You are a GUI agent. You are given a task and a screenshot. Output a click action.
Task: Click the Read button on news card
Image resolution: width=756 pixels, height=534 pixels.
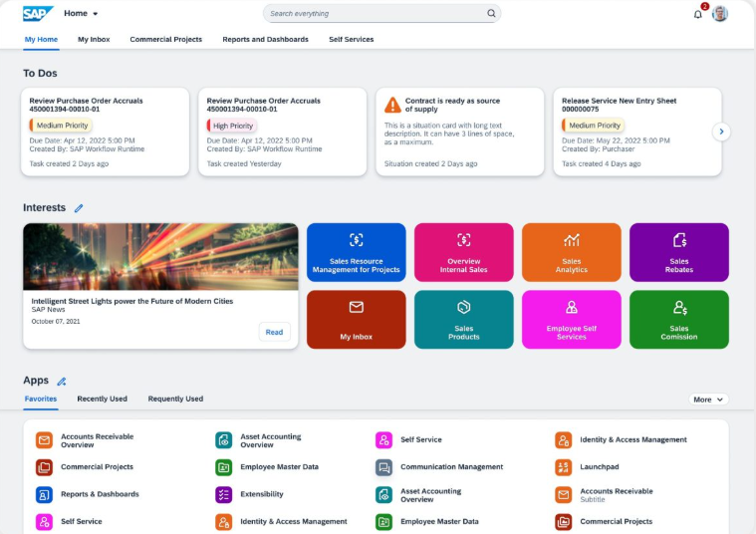tap(274, 332)
